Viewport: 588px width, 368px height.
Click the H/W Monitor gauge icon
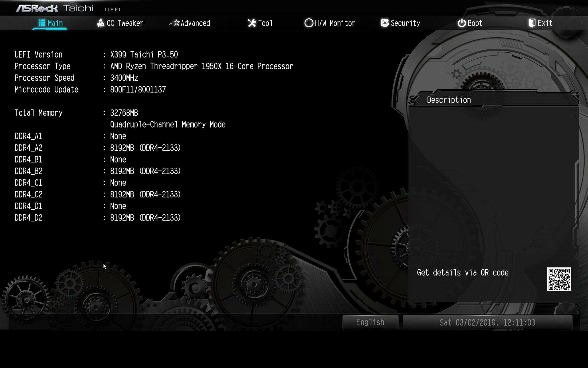[309, 23]
